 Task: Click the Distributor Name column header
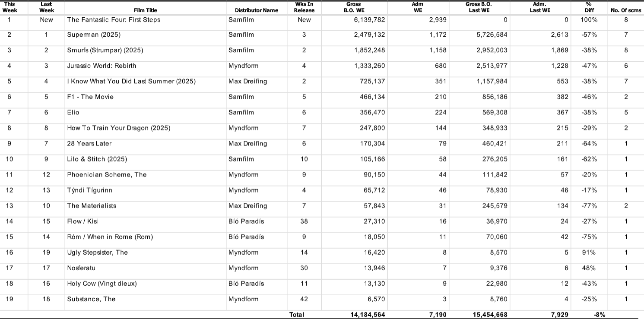click(257, 10)
